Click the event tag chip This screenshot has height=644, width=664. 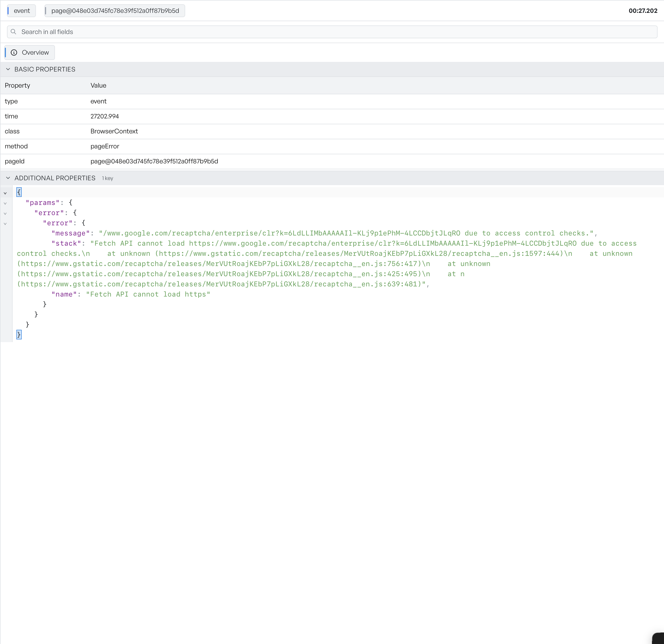pos(22,11)
